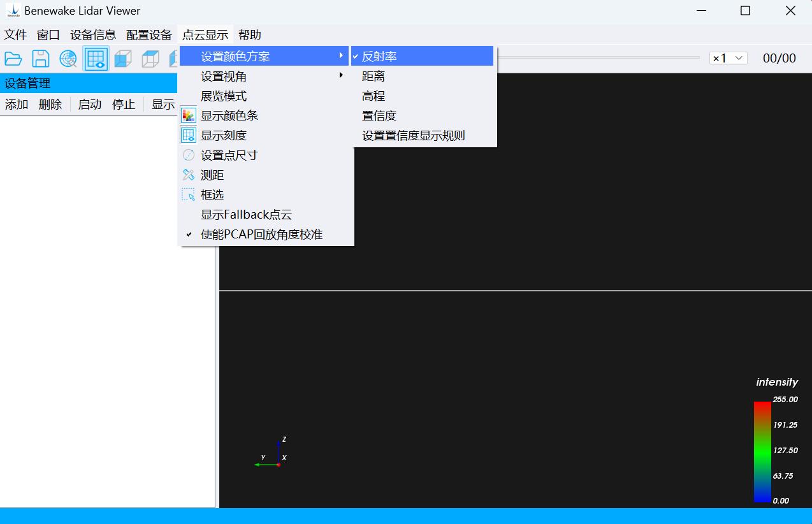Toggle the grid scale display toolbar icon

[96, 59]
